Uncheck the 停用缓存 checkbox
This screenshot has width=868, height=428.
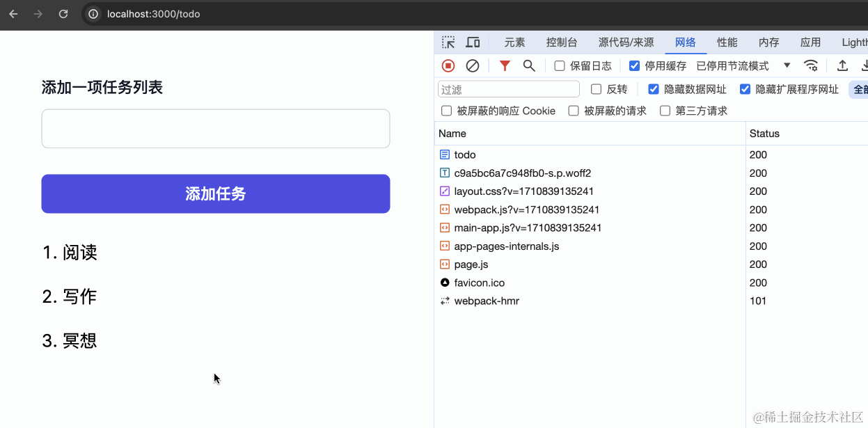(634, 66)
